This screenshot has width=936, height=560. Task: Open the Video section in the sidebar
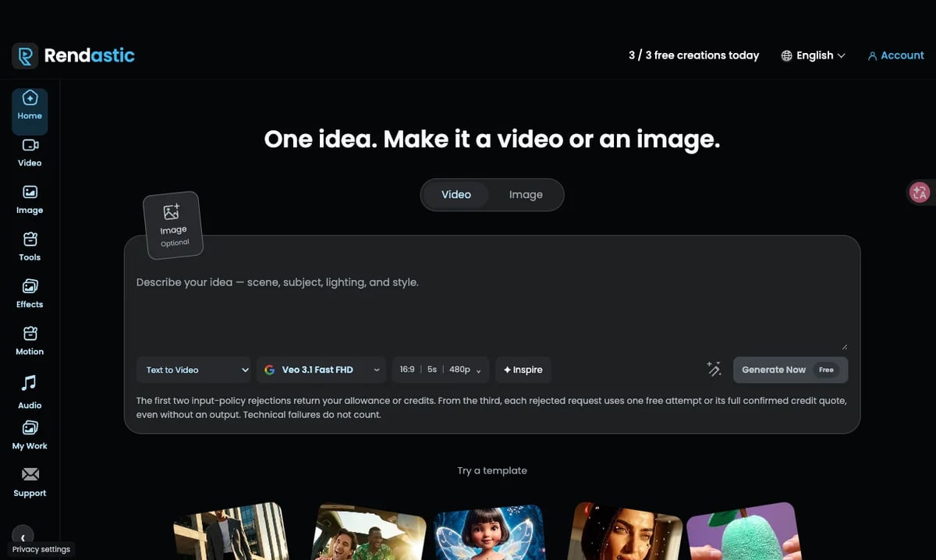tap(30, 153)
